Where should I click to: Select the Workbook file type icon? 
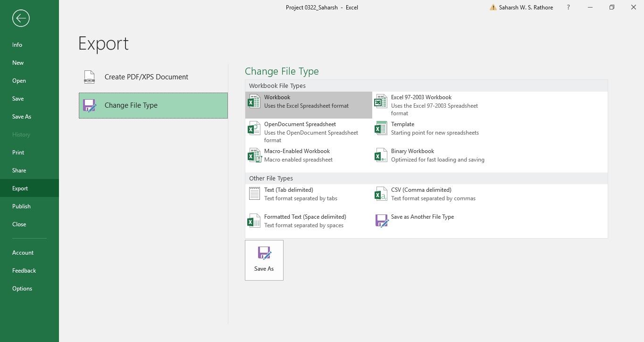point(254,101)
